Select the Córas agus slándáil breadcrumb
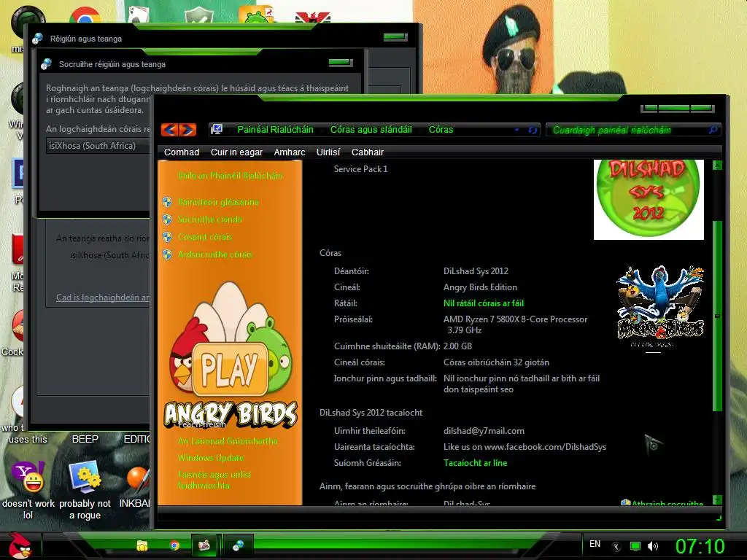Screen dimensions: 747x560 (x=371, y=130)
